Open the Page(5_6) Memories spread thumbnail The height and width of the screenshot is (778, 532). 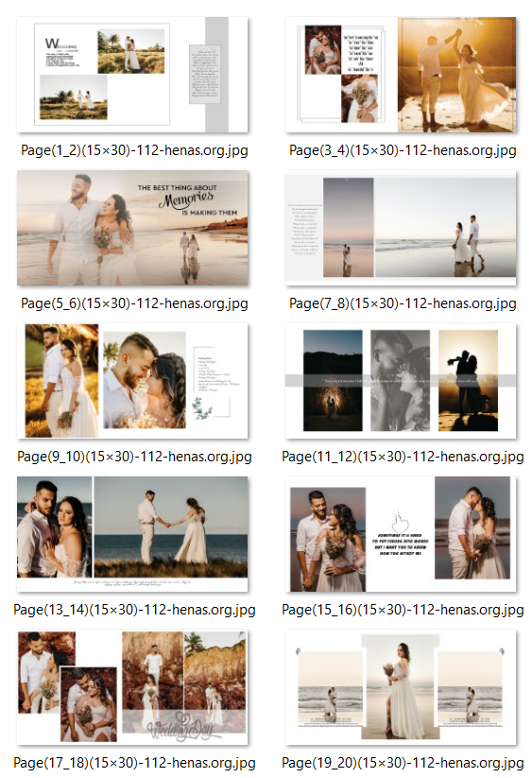pos(132,228)
